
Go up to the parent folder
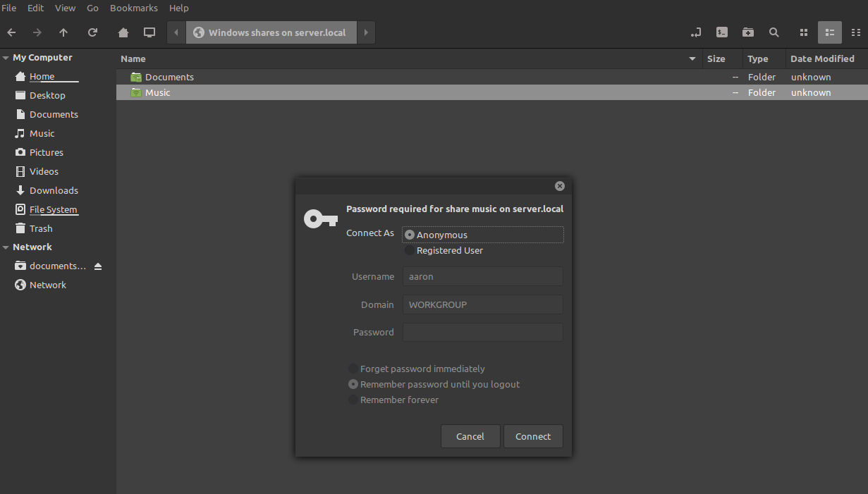pyautogui.click(x=63, y=32)
